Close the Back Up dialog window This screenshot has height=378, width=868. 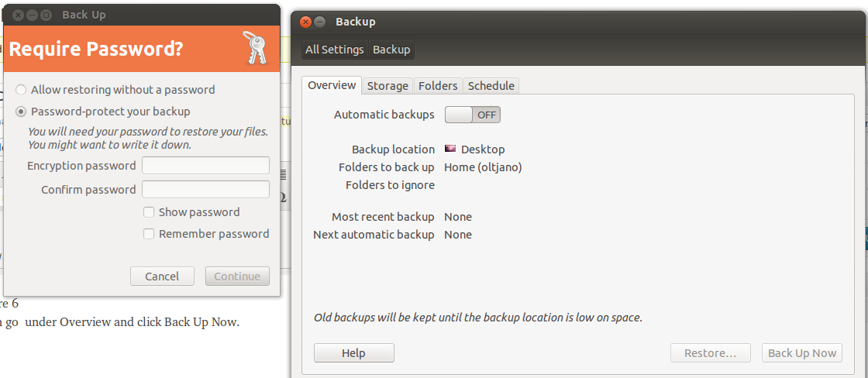(x=18, y=15)
